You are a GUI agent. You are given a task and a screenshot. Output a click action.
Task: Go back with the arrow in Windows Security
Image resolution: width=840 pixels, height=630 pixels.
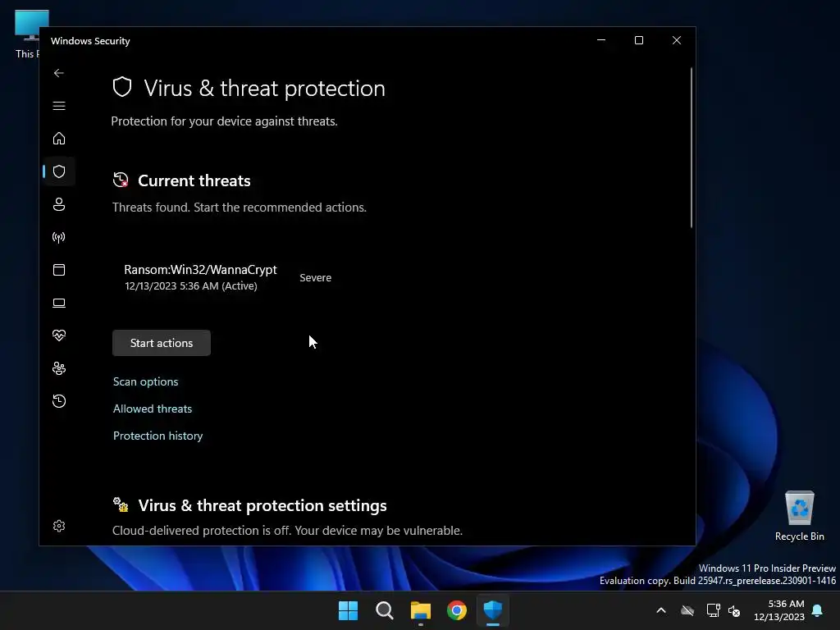(x=59, y=73)
